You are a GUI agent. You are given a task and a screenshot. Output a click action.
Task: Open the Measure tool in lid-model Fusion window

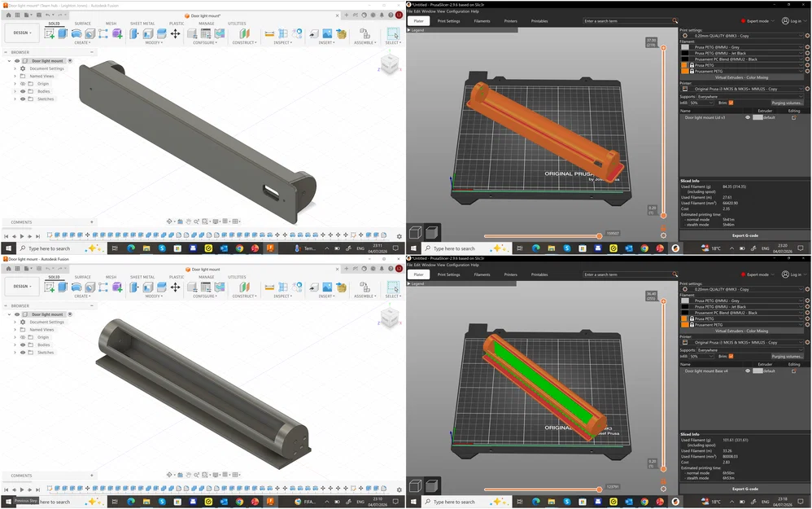pyautogui.click(x=269, y=33)
